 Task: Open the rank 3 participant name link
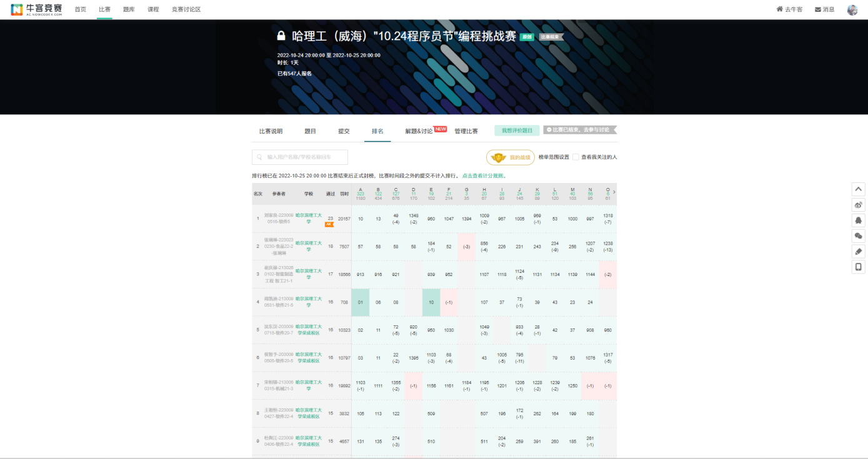click(x=279, y=274)
